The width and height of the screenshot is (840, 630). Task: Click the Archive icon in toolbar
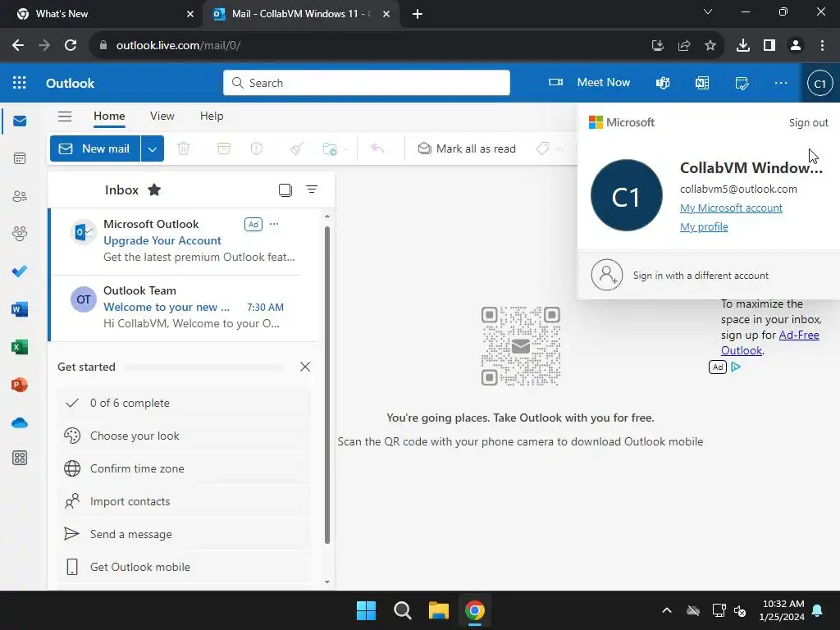pyautogui.click(x=223, y=148)
